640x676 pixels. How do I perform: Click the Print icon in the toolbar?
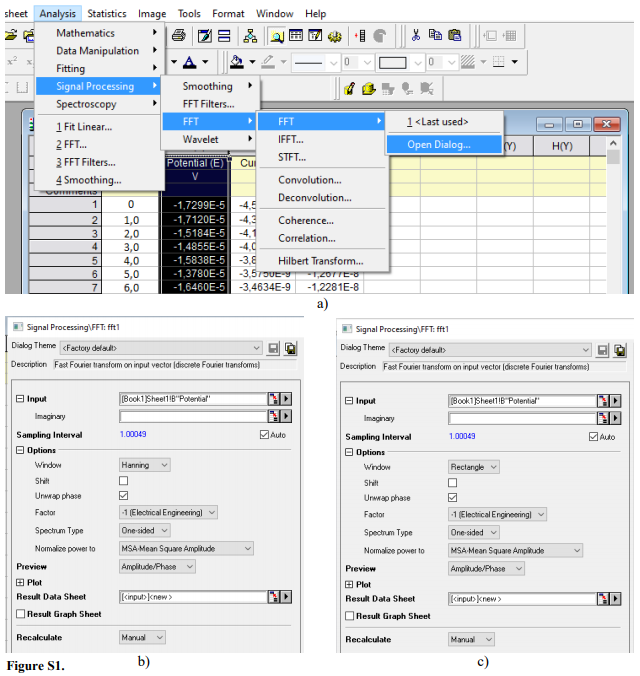[x=178, y=35]
